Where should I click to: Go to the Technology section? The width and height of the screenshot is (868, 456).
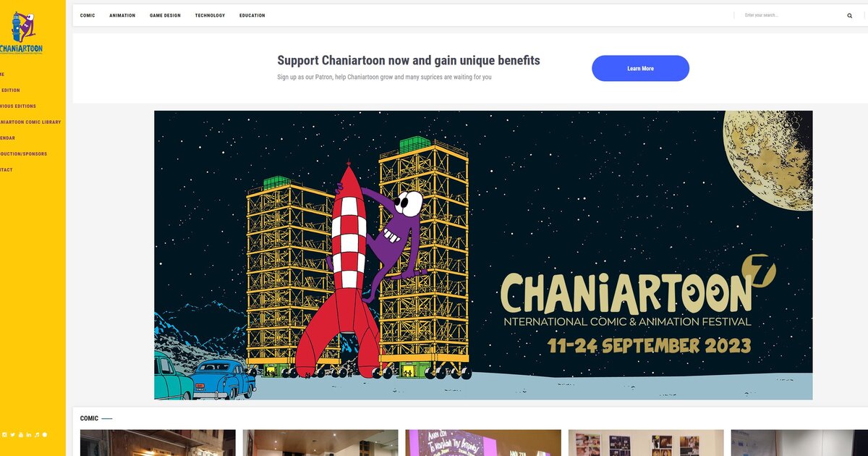(210, 15)
